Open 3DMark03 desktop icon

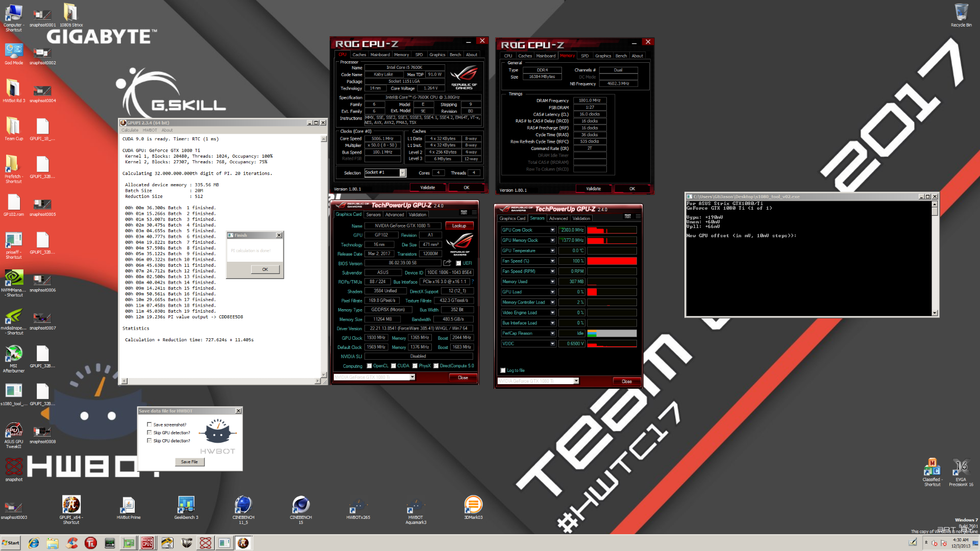tap(473, 508)
